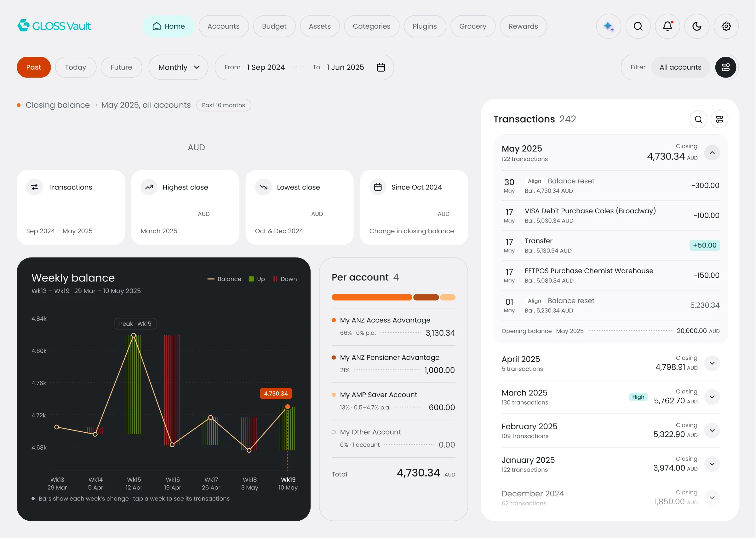Image resolution: width=756 pixels, height=538 pixels.
Task: Open the Budget tab
Action: click(274, 26)
